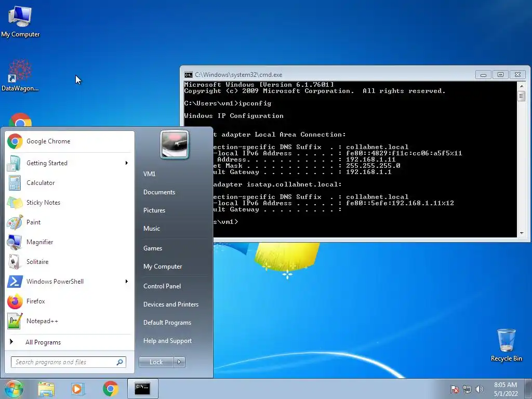
Task: Open Google Chrome from Start menu list
Action: (x=70, y=141)
